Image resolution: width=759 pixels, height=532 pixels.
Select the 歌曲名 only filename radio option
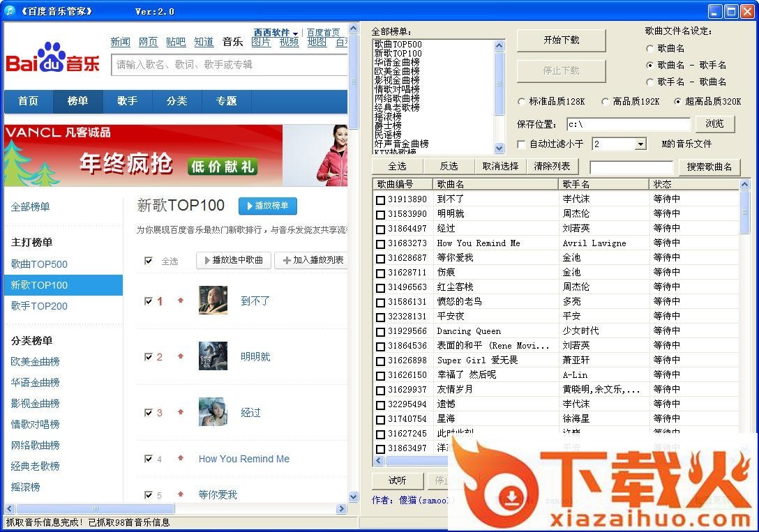click(x=649, y=48)
